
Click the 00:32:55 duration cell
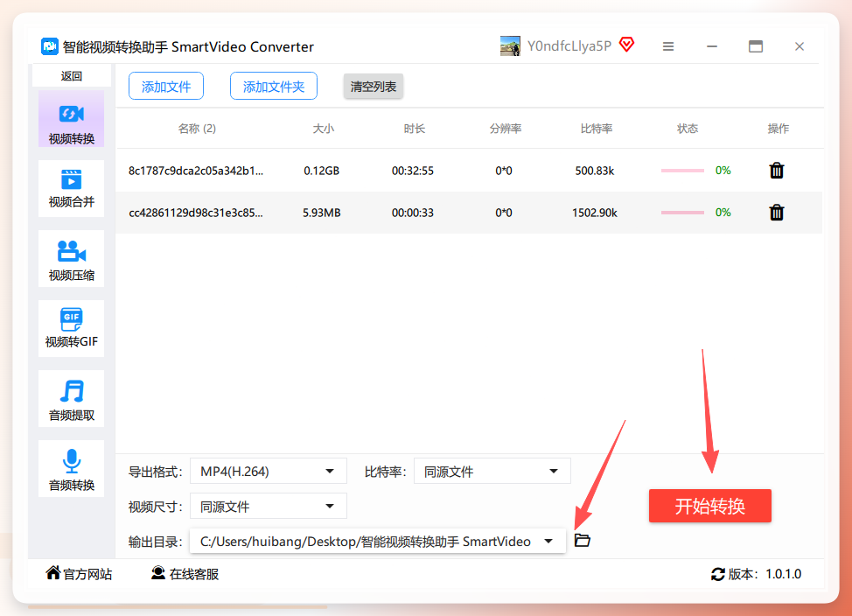[413, 171]
